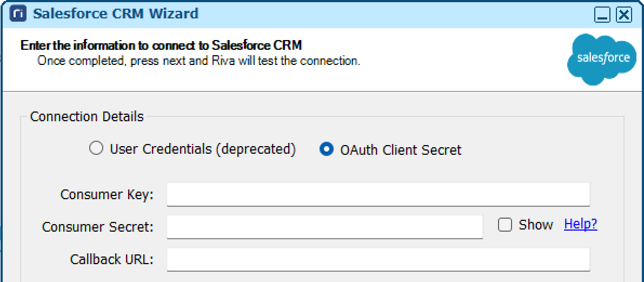
Task: Focus the Callback URL input field
Action: 379,259
